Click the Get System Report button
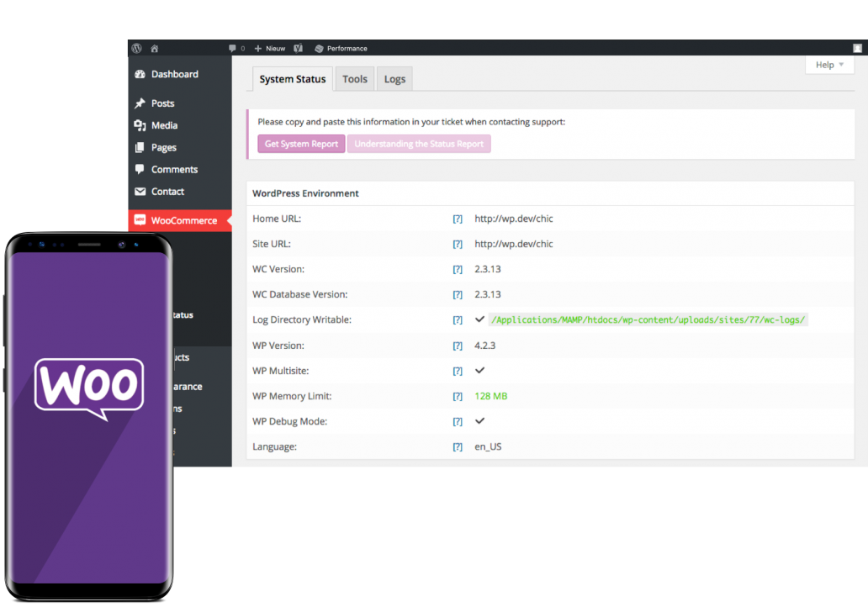Image resolution: width=868 pixels, height=607 pixels. click(x=300, y=144)
